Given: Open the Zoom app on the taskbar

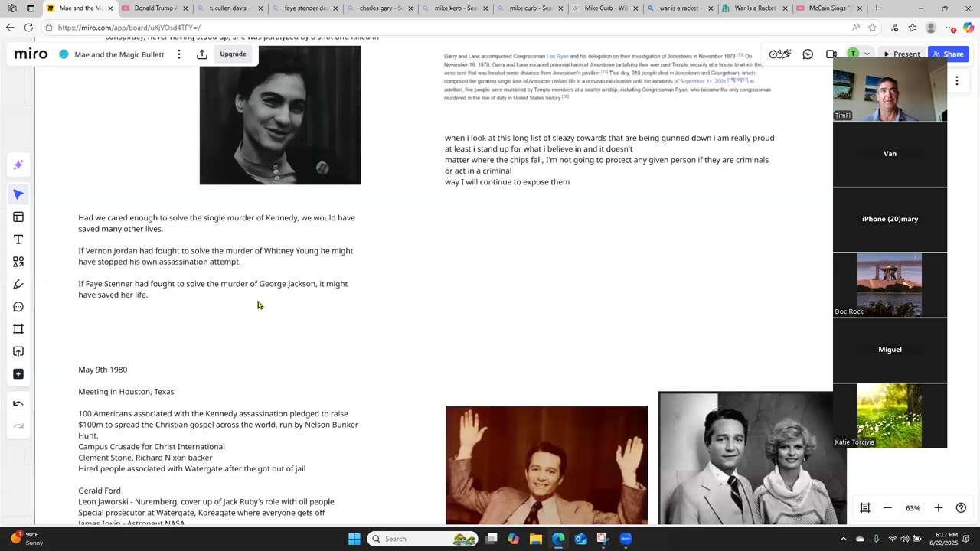Looking at the screenshot, I should (626, 539).
